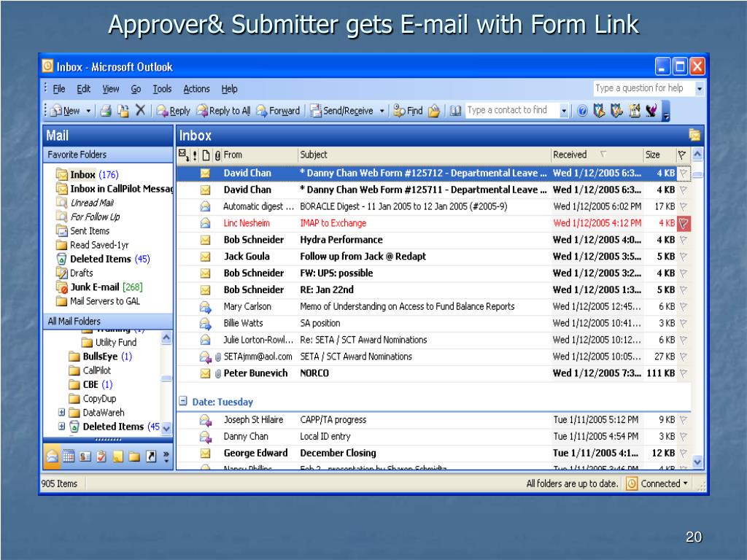Open the Send/Receive dropdown arrow
Viewport: 747px width, 560px height.
[x=382, y=111]
